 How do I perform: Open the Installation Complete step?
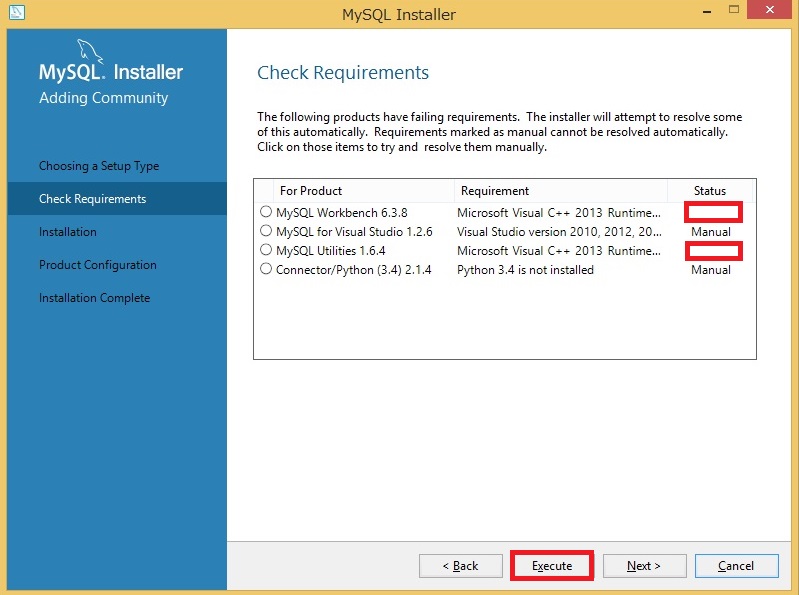pos(94,298)
